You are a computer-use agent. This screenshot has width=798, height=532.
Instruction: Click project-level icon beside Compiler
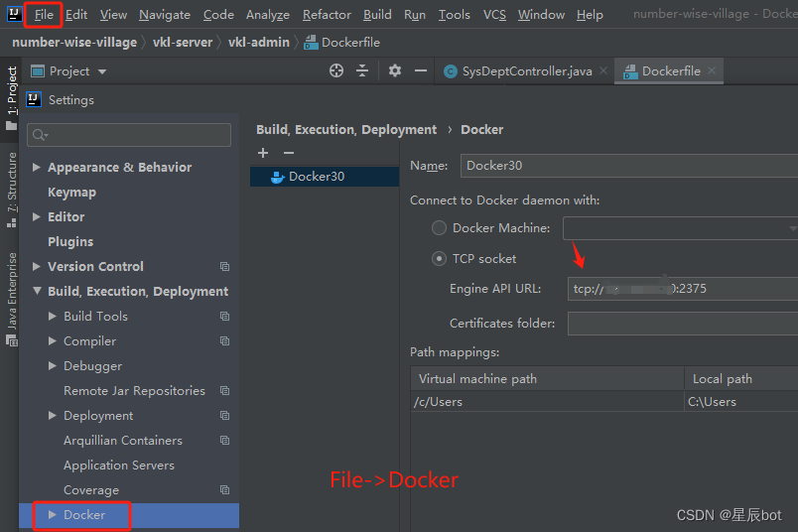tap(224, 341)
